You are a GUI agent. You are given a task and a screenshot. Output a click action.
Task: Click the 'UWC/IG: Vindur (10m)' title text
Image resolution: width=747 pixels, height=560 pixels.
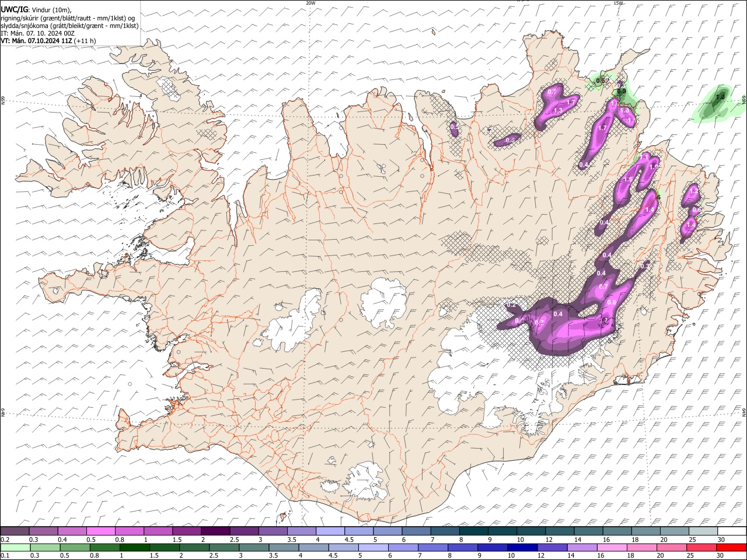pos(37,9)
